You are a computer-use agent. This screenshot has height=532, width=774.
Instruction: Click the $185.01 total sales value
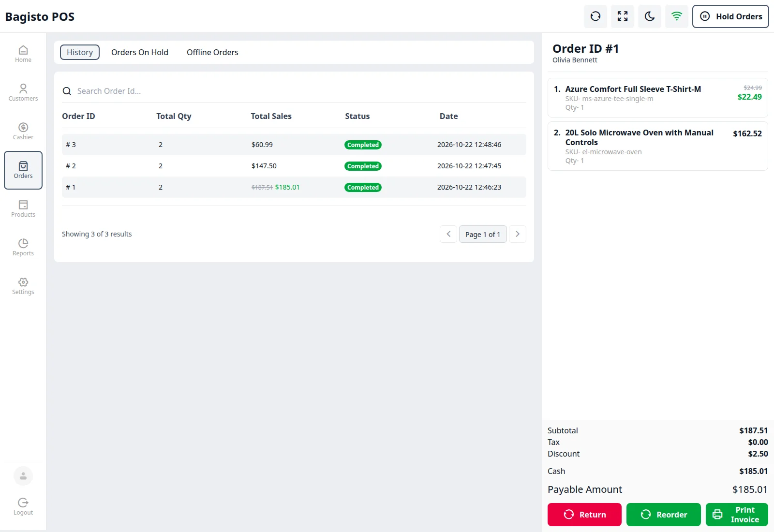[287, 187]
